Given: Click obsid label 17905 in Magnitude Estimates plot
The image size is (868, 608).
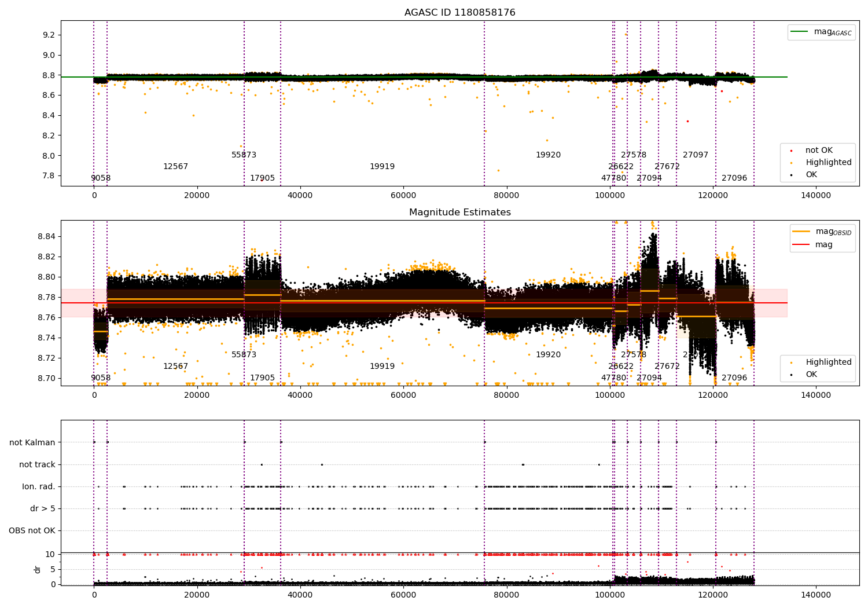Looking at the screenshot, I should pyautogui.click(x=262, y=378).
